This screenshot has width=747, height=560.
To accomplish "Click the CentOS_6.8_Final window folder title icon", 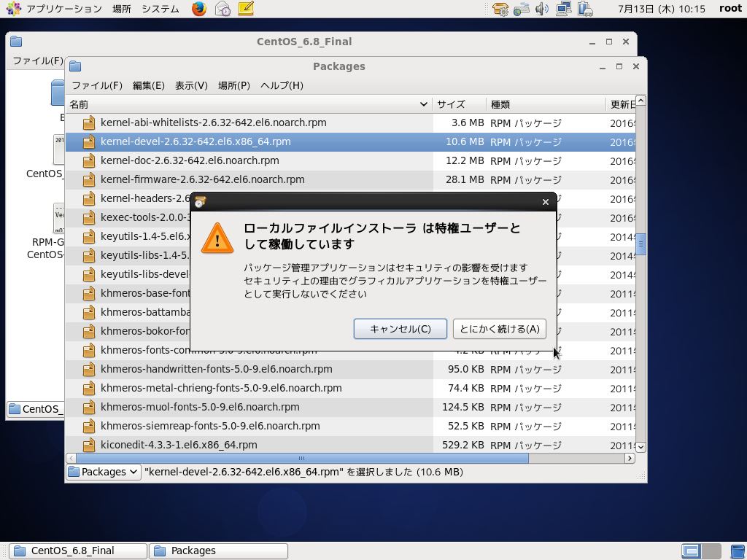I will pyautogui.click(x=16, y=42).
